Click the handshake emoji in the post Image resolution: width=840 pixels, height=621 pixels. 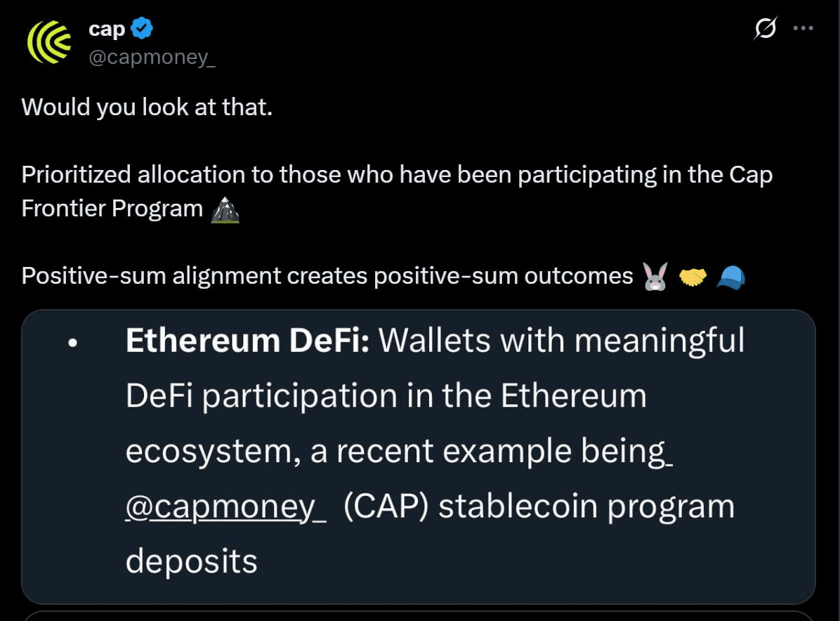(693, 278)
